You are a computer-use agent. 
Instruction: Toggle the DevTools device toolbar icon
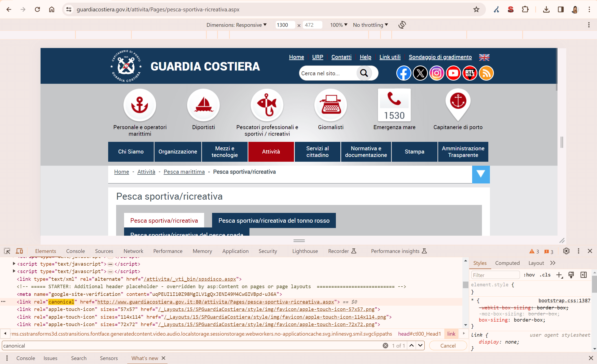(19, 251)
